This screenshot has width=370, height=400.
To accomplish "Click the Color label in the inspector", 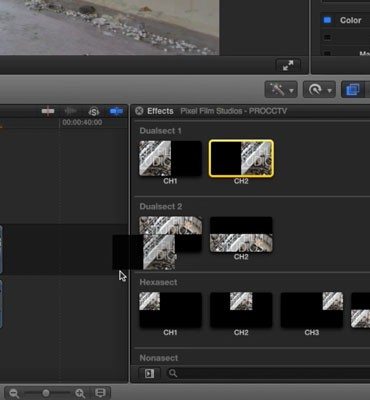I will point(351,20).
